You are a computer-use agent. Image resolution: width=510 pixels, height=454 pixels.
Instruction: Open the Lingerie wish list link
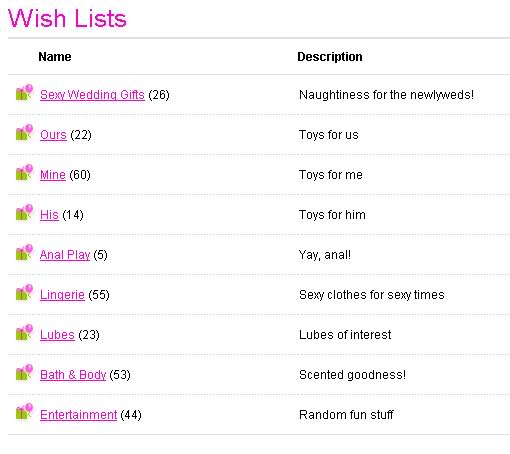tap(62, 295)
